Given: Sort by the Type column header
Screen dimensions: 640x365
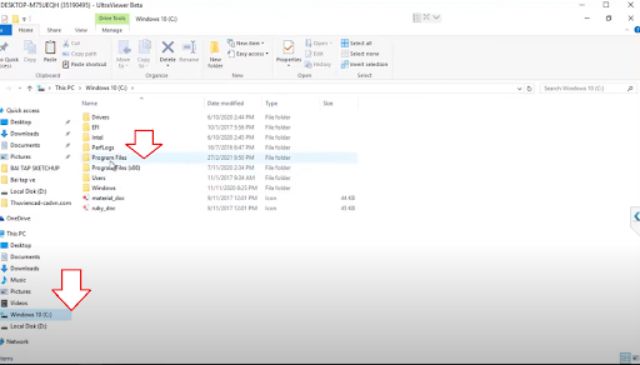Looking at the screenshot, I should pos(271,104).
